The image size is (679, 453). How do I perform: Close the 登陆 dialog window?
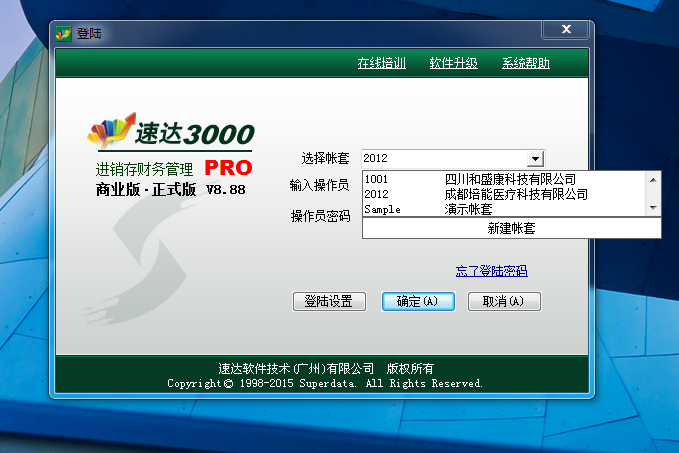click(566, 29)
